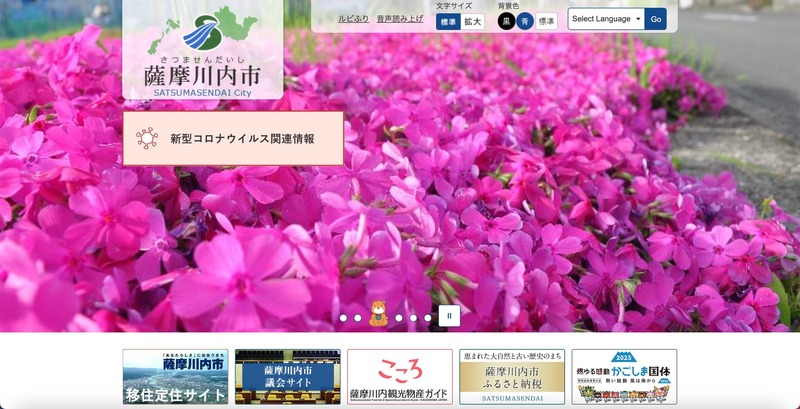Click the 音声読み上げ link
Screen dimensions: 800x409
(x=400, y=19)
